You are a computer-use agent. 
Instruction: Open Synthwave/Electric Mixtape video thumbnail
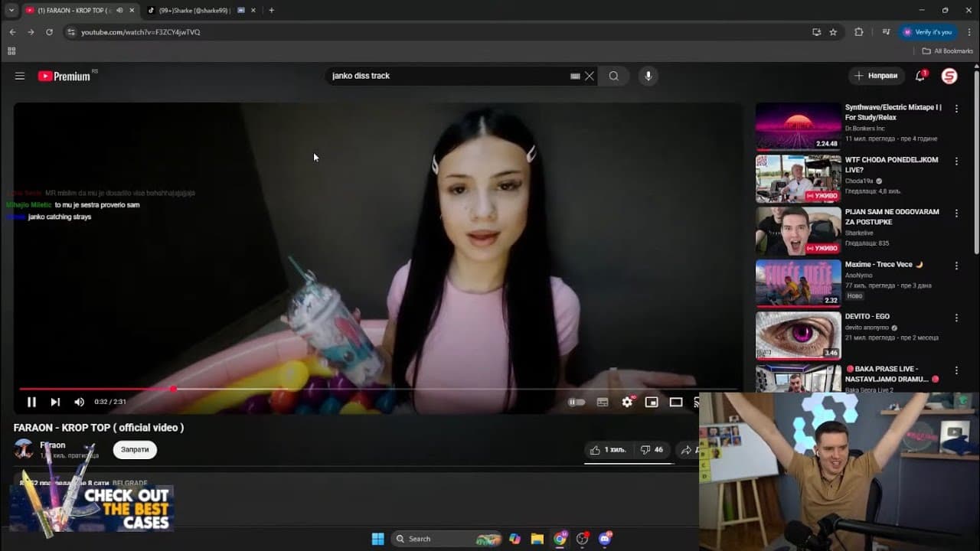(x=798, y=127)
